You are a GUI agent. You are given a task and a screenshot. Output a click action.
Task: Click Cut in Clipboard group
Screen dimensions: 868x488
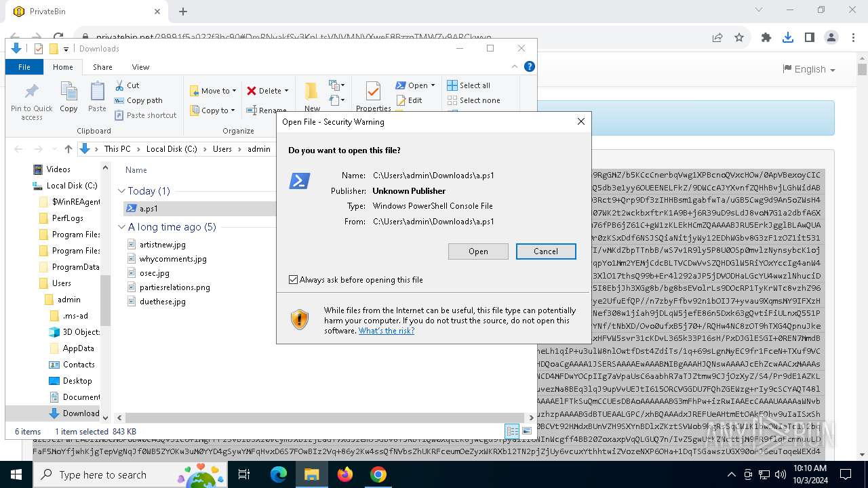(x=127, y=85)
